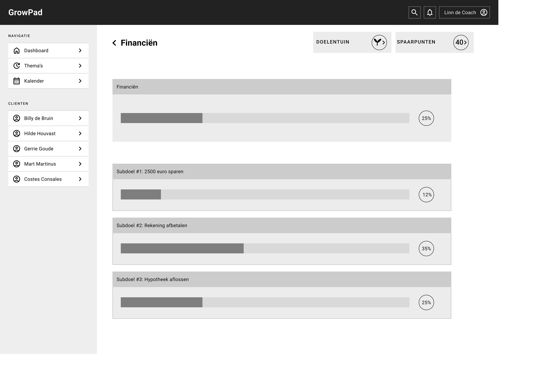Open the SPAARPUNTEN card
552x392 pixels.
click(434, 42)
